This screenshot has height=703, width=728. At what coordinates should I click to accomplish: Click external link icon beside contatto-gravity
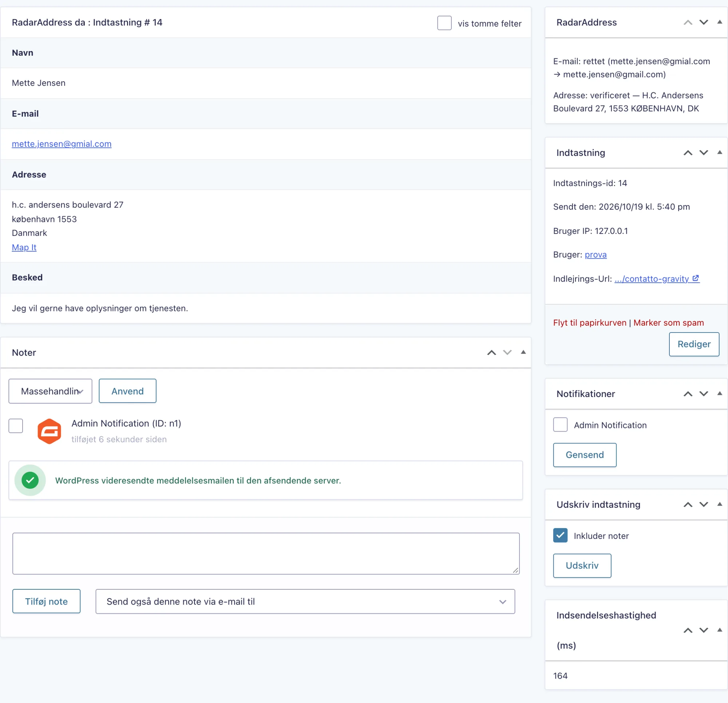click(696, 278)
